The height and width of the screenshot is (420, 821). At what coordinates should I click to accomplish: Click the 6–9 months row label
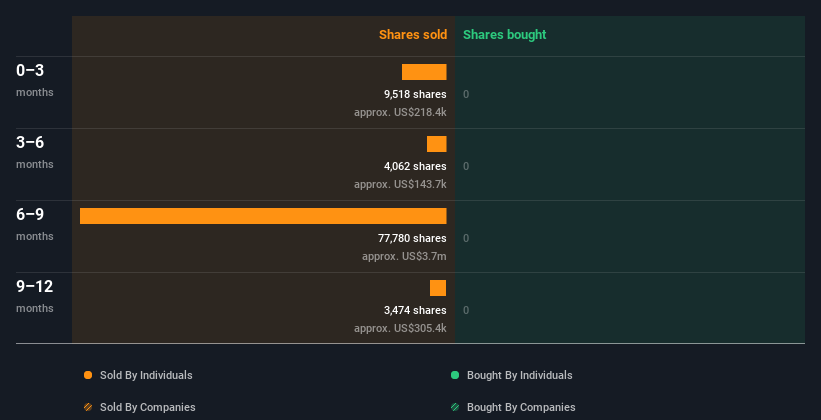(x=30, y=215)
